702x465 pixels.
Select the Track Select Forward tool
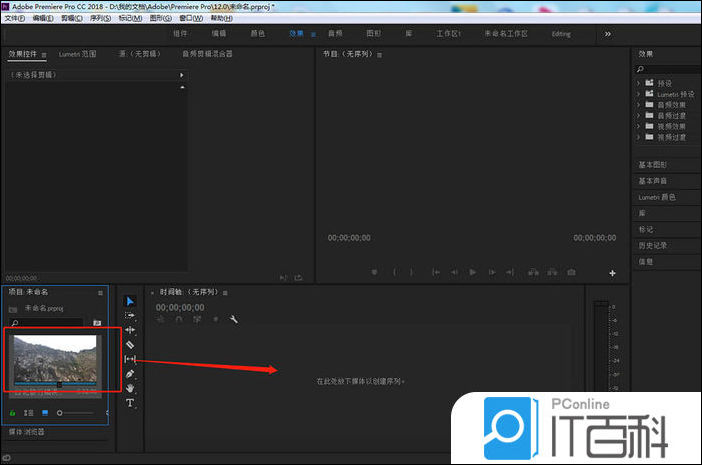click(130, 315)
